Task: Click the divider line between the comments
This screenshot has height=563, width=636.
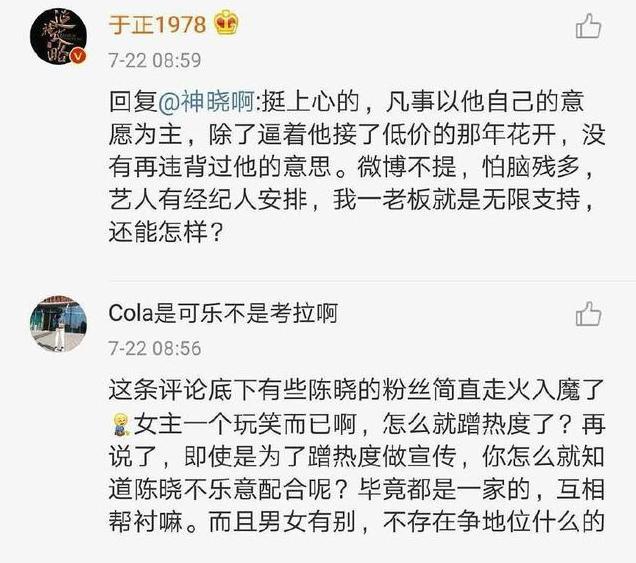Action: point(372,281)
